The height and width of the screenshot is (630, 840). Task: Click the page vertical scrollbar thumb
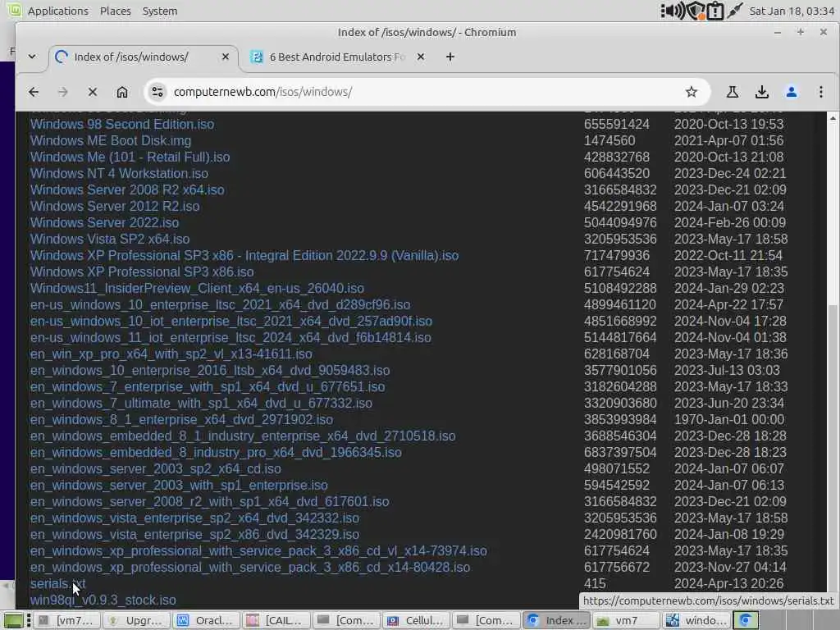[833, 447]
